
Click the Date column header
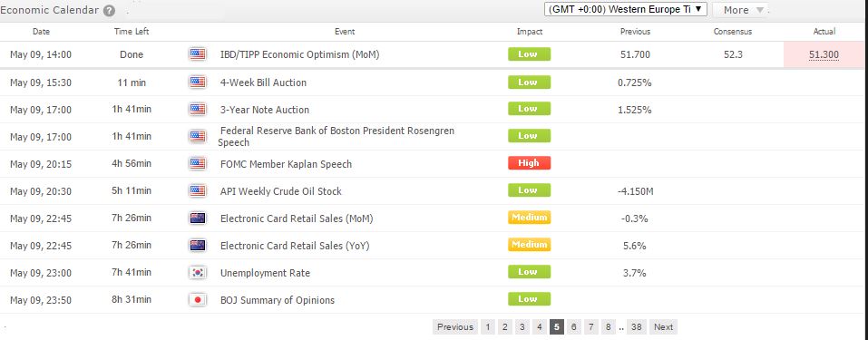[x=41, y=32]
